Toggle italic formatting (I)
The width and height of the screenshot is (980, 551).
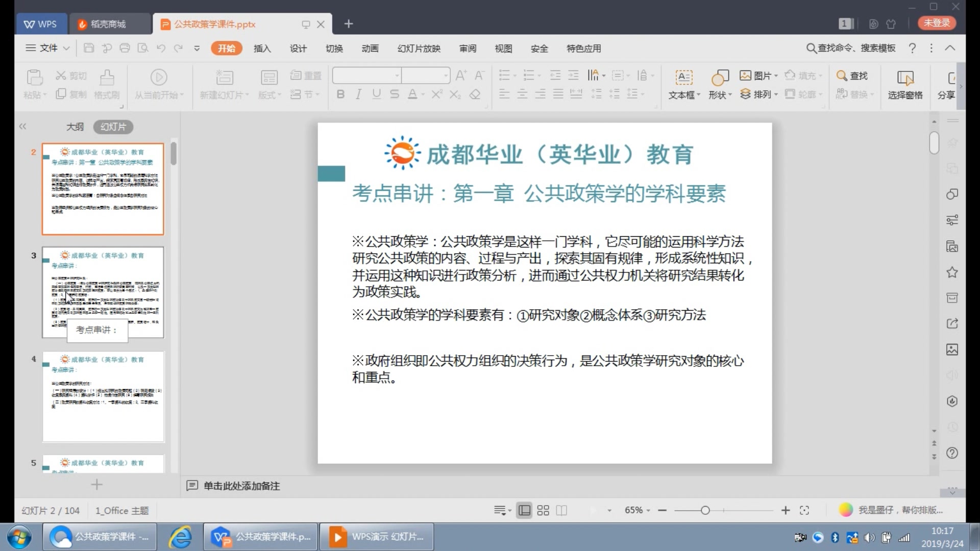click(x=358, y=94)
